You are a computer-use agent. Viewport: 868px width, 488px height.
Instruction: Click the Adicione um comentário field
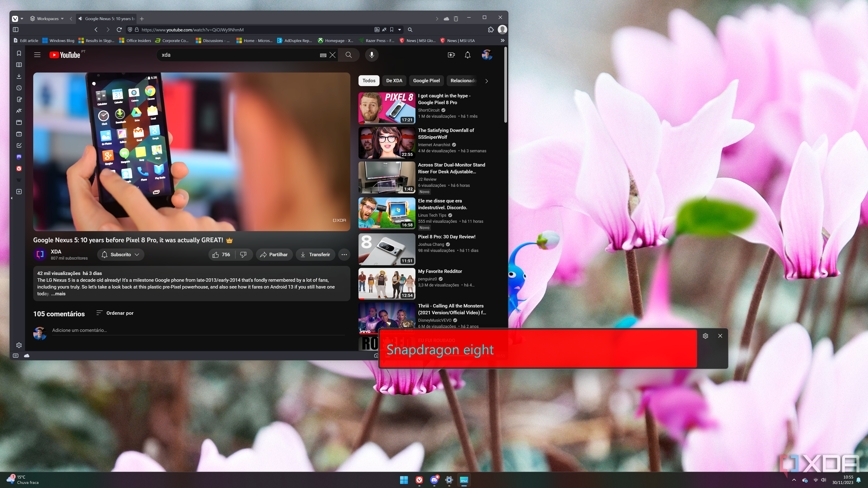pyautogui.click(x=198, y=330)
